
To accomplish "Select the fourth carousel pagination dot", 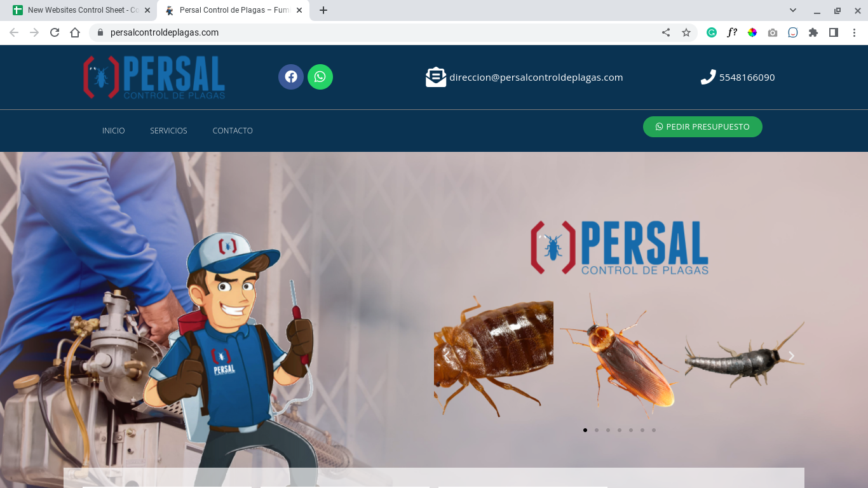I will pyautogui.click(x=620, y=430).
